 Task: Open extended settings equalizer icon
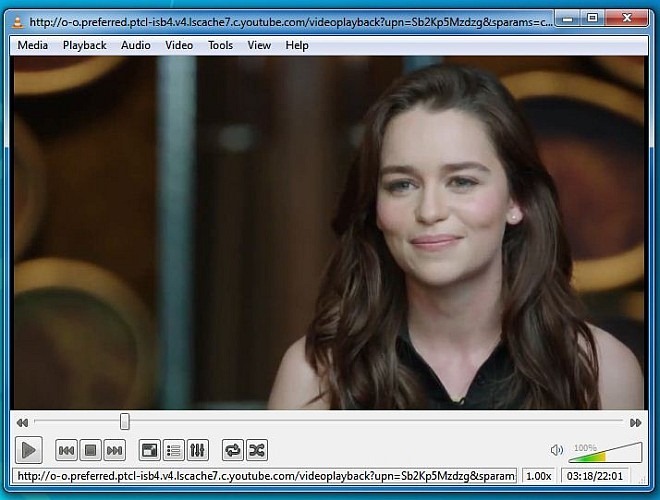coord(197,451)
